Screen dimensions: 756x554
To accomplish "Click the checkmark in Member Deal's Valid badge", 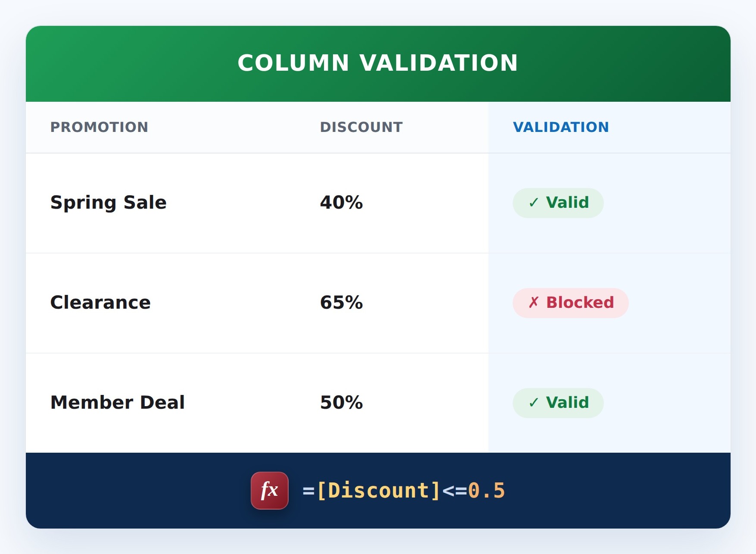I will coord(534,403).
